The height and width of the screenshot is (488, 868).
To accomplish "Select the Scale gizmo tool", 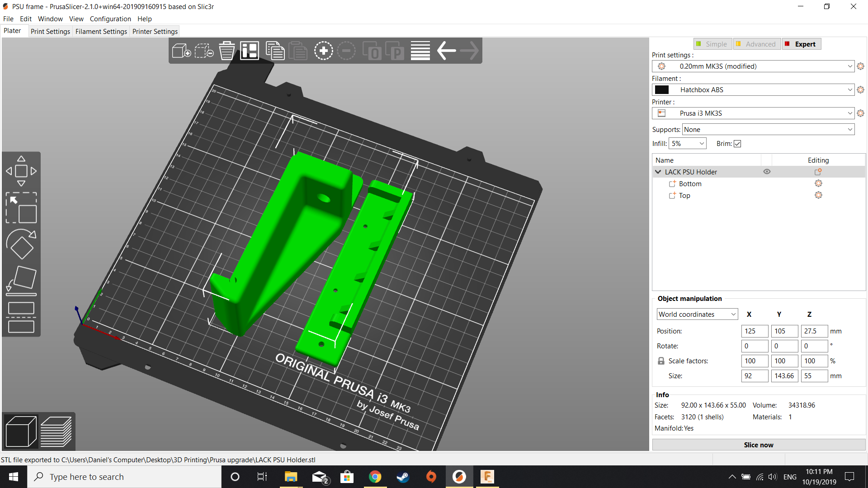I will coord(21,208).
